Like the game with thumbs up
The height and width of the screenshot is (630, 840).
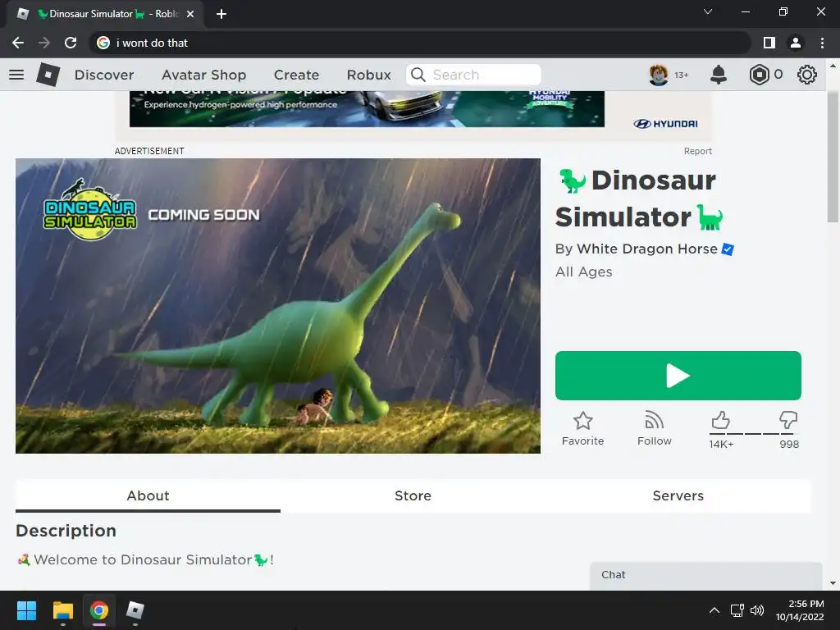(720, 420)
